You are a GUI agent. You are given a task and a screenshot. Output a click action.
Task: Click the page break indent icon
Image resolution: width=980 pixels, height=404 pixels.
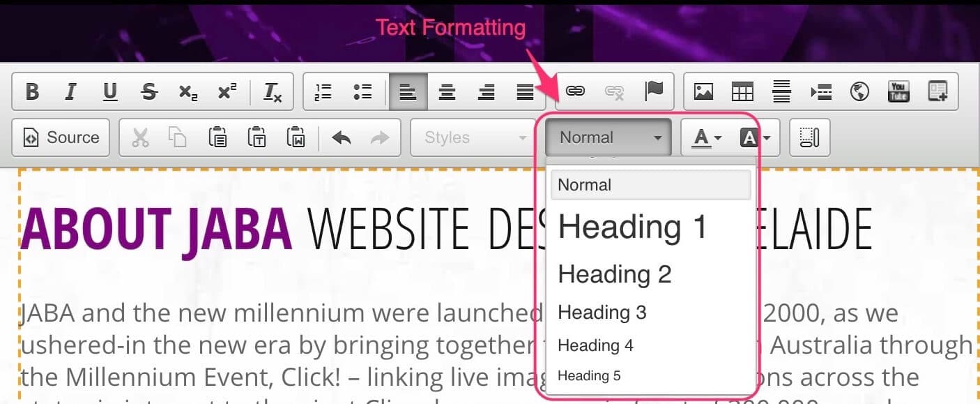pos(820,91)
